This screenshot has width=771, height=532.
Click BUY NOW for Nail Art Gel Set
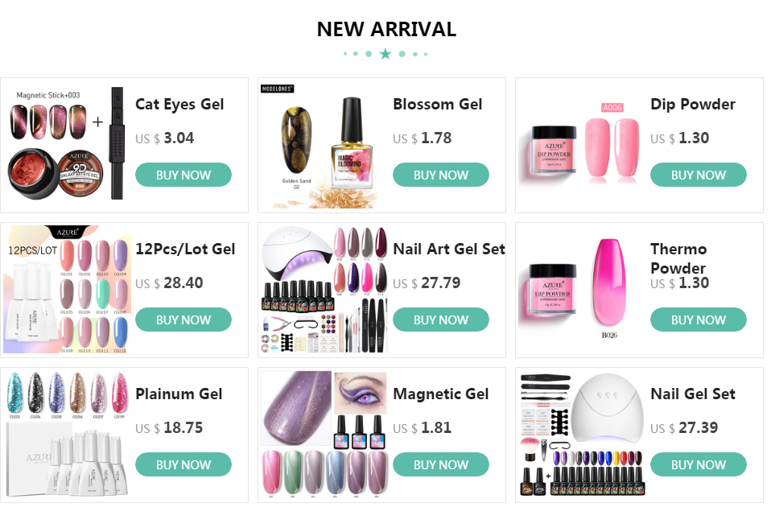coord(440,320)
